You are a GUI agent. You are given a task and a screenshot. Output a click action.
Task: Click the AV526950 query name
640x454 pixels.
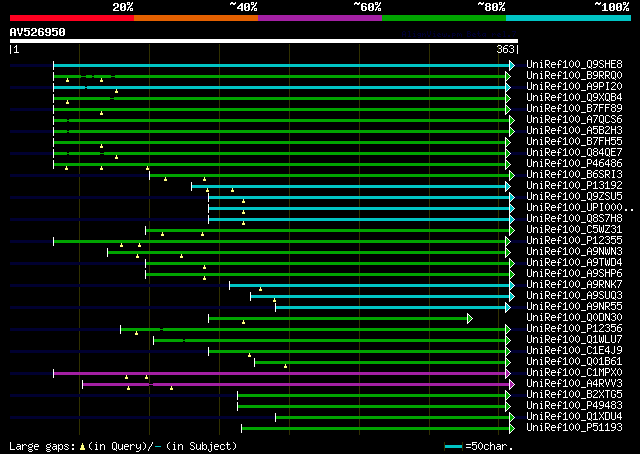click(38, 32)
